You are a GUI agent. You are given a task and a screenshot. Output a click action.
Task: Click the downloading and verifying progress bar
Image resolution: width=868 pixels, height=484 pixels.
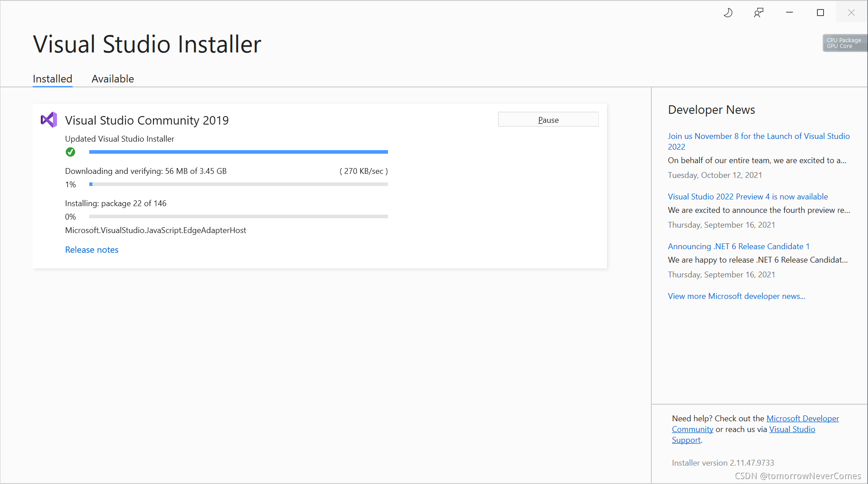point(238,184)
